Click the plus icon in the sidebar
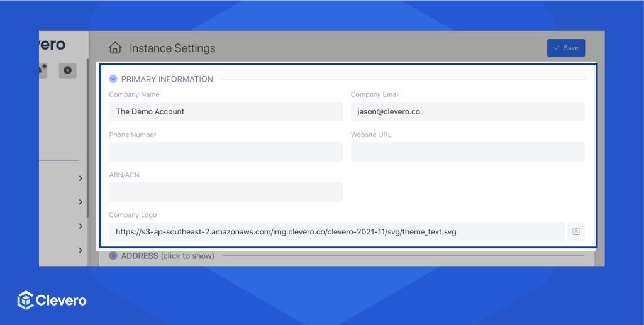Screen dimensions: 644x325 tap(68, 70)
